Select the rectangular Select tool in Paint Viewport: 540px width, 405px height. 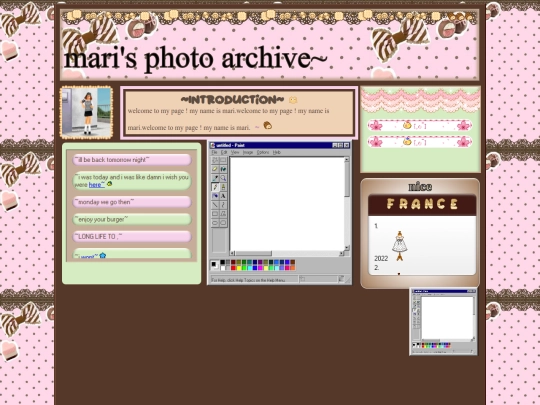223,160
